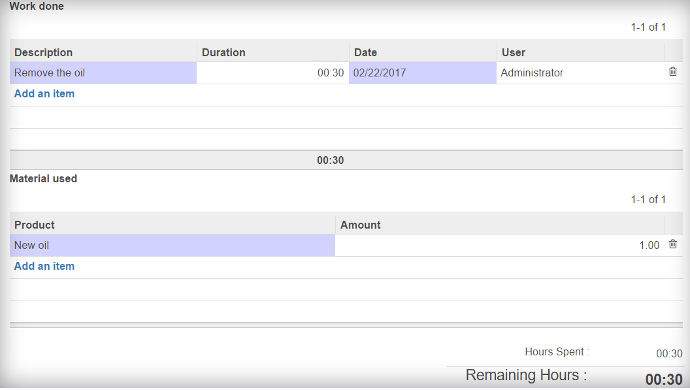This screenshot has width=690, height=390.
Task: Click the total duration 00:30 in summary row
Action: (330, 160)
